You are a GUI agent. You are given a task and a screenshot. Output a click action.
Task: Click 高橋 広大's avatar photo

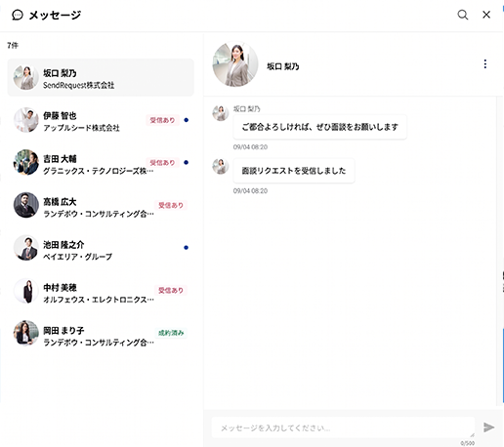point(26,205)
